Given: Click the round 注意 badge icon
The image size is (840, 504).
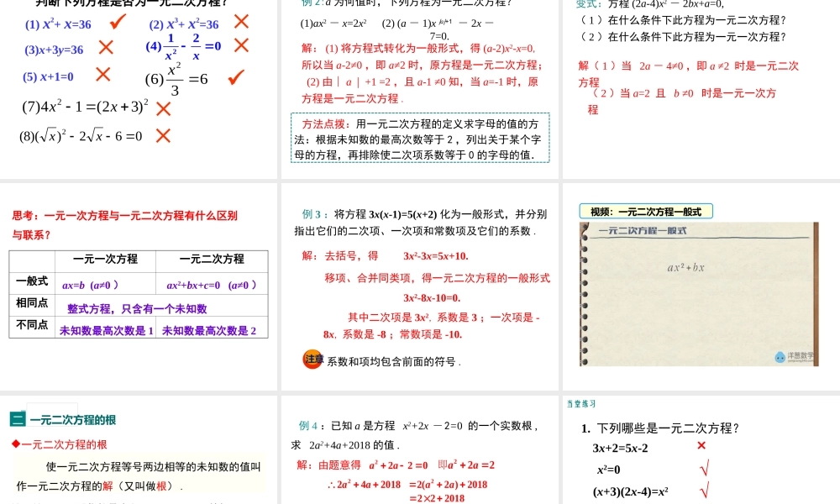Looking at the screenshot, I should (x=312, y=360).
